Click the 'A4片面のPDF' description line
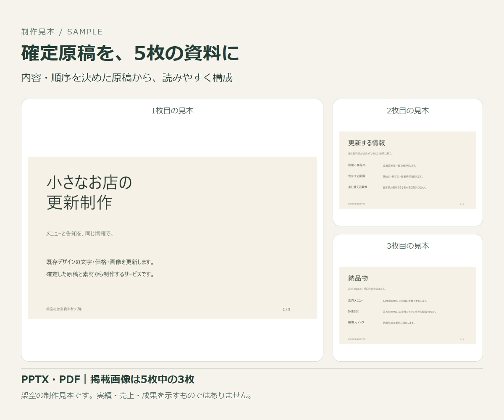The width and height of the screenshot is (504, 420). [405, 301]
